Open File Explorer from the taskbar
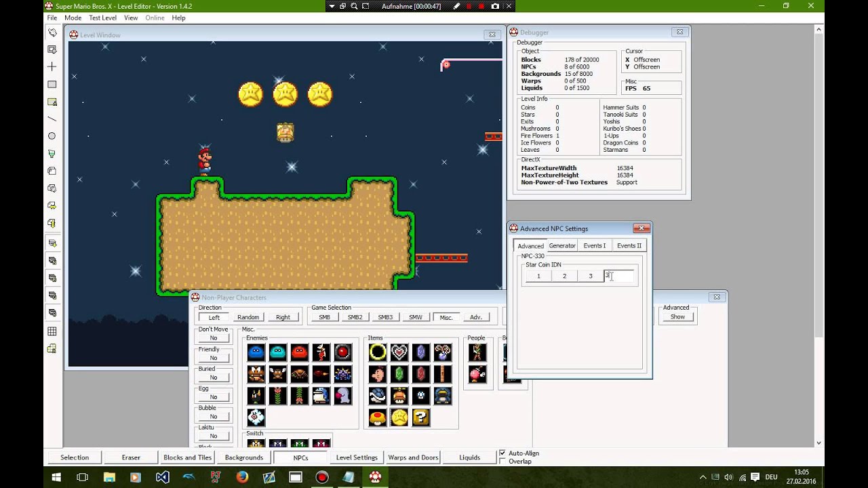 click(x=109, y=477)
